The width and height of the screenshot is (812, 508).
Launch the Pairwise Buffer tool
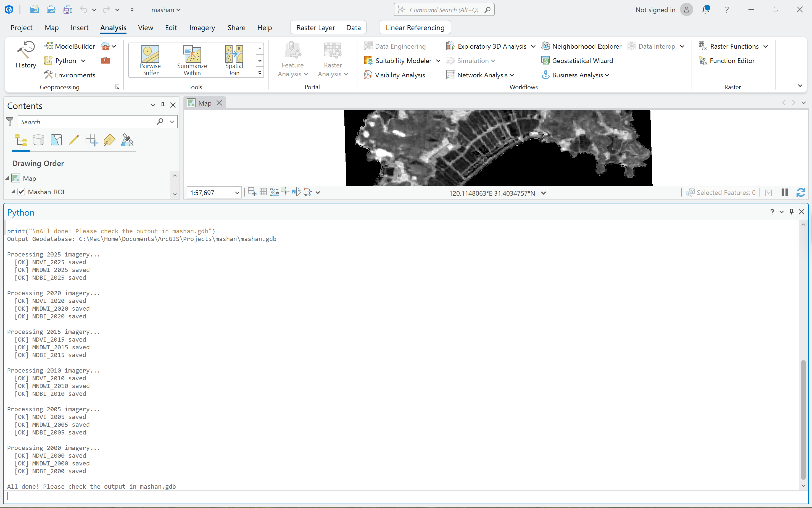click(x=150, y=61)
